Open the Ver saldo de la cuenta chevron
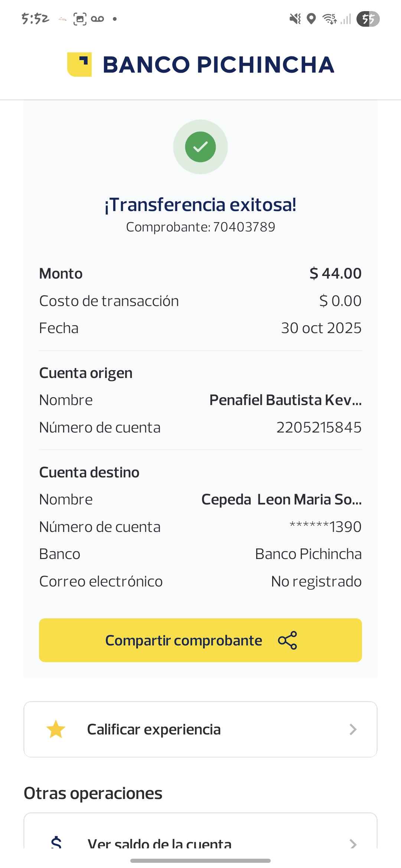 353,844
